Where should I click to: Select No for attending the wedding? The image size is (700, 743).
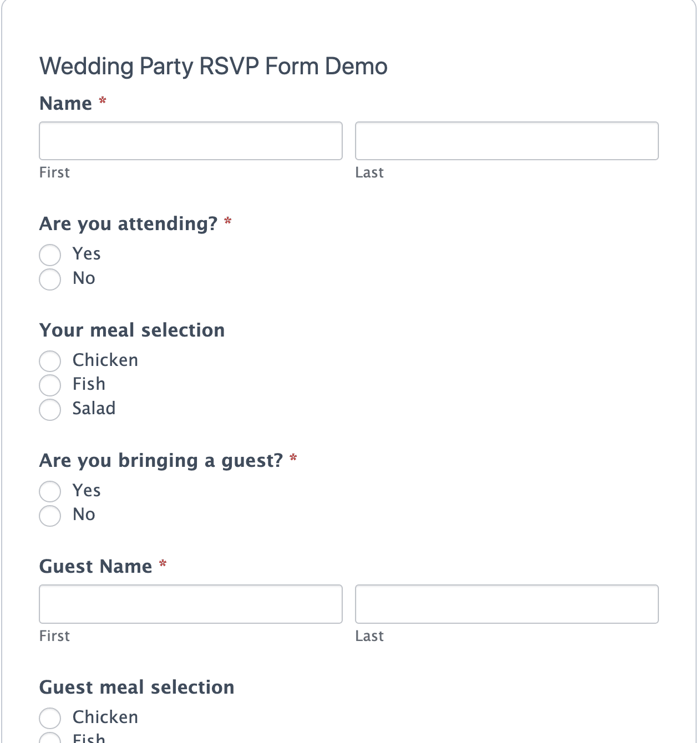(49, 279)
